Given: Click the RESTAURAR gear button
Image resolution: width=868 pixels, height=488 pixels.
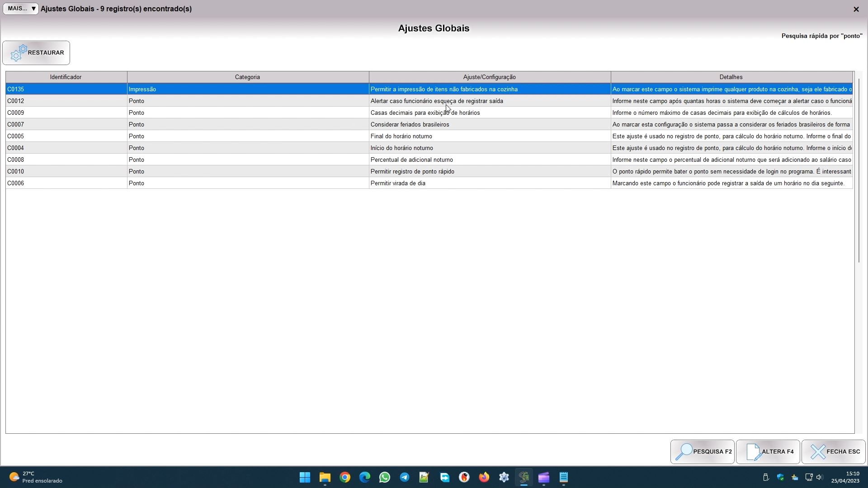Looking at the screenshot, I should coord(36,53).
